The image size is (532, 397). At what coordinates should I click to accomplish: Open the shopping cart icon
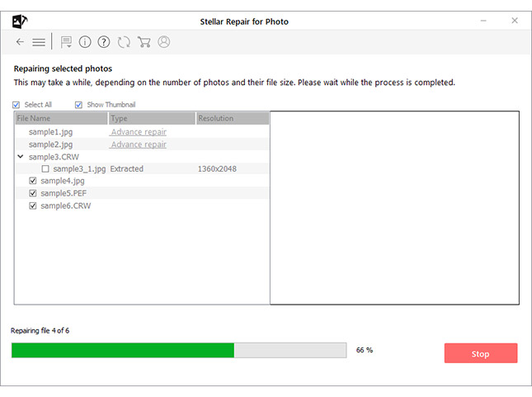[x=144, y=42]
